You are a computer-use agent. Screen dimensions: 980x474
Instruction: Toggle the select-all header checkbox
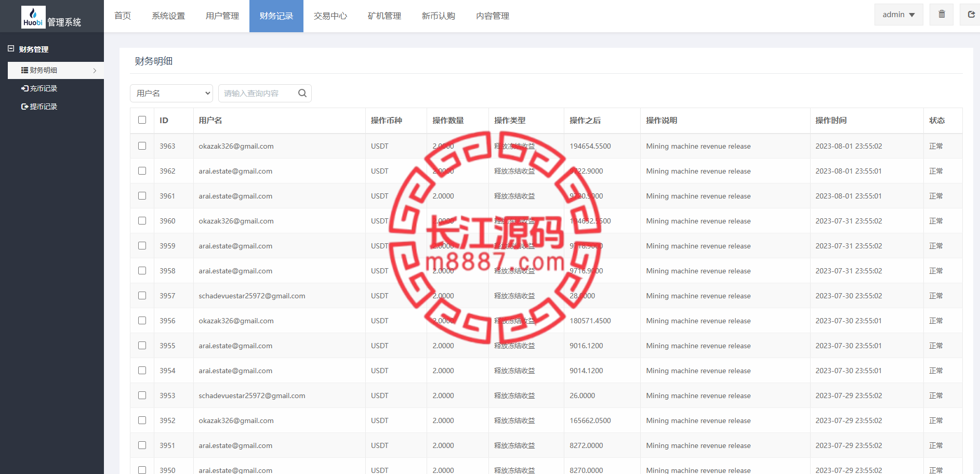(x=142, y=120)
